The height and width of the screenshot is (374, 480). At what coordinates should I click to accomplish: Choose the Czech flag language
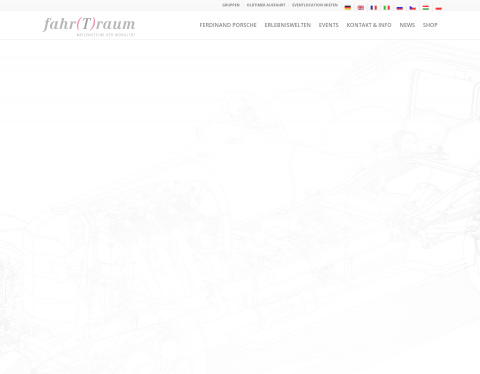(413, 8)
